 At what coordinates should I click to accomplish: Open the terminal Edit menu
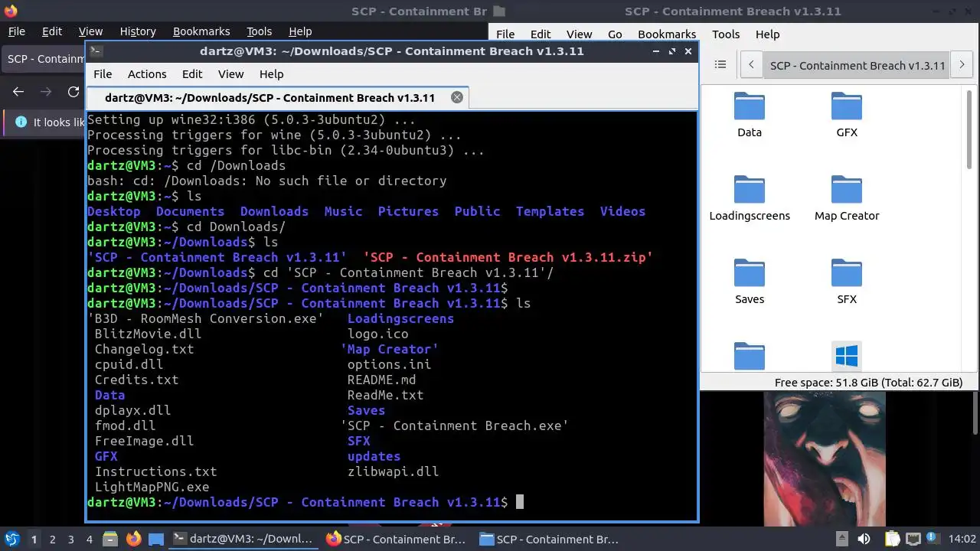pyautogui.click(x=192, y=74)
